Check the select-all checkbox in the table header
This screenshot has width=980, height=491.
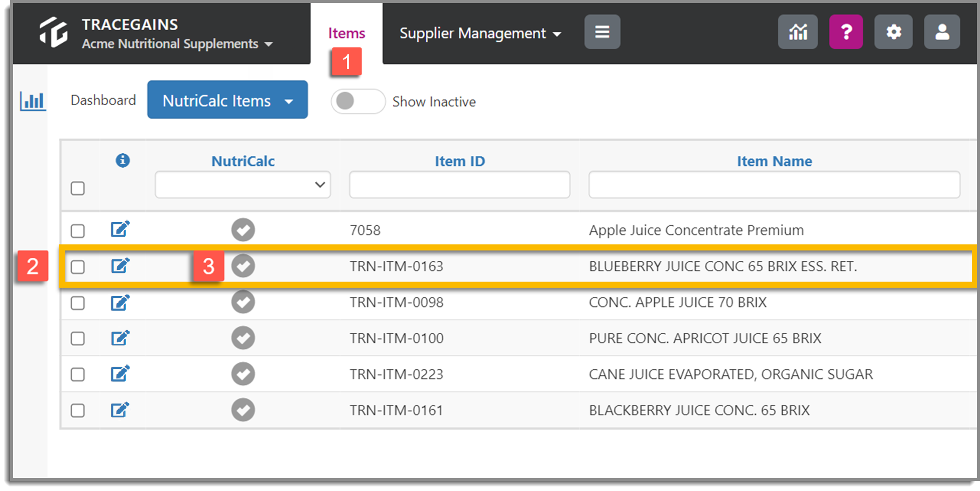tap(78, 188)
